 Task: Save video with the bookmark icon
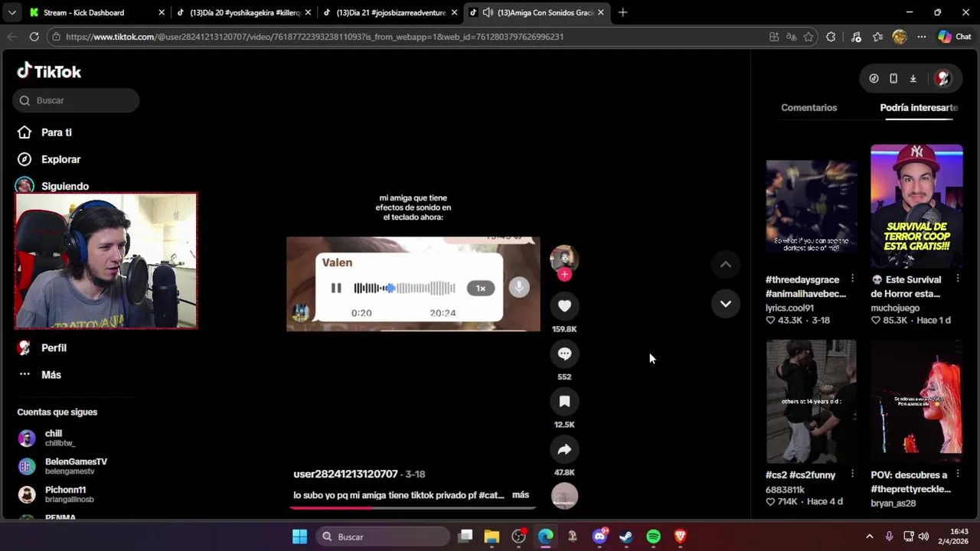click(564, 401)
